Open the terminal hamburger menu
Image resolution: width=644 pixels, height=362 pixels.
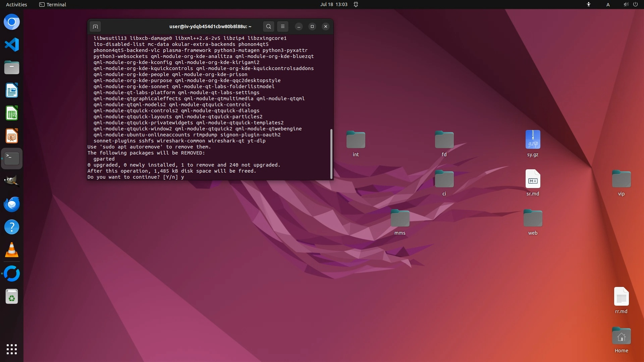(x=282, y=26)
